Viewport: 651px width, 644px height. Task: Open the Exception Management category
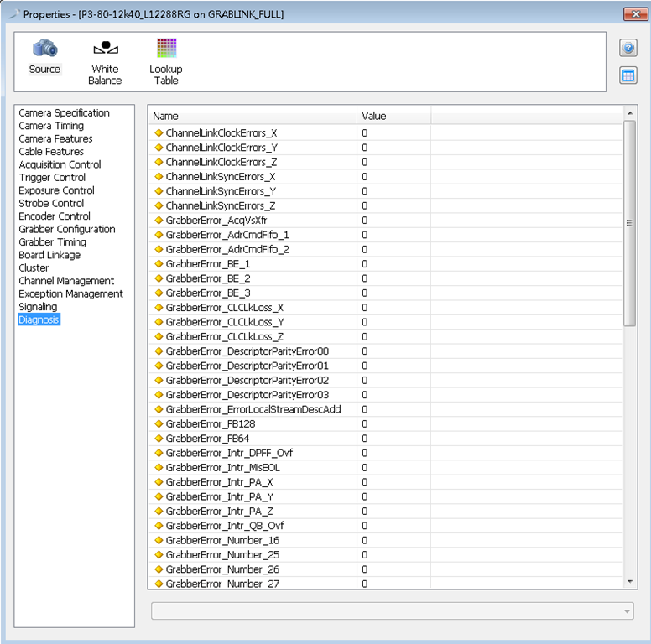(x=70, y=293)
